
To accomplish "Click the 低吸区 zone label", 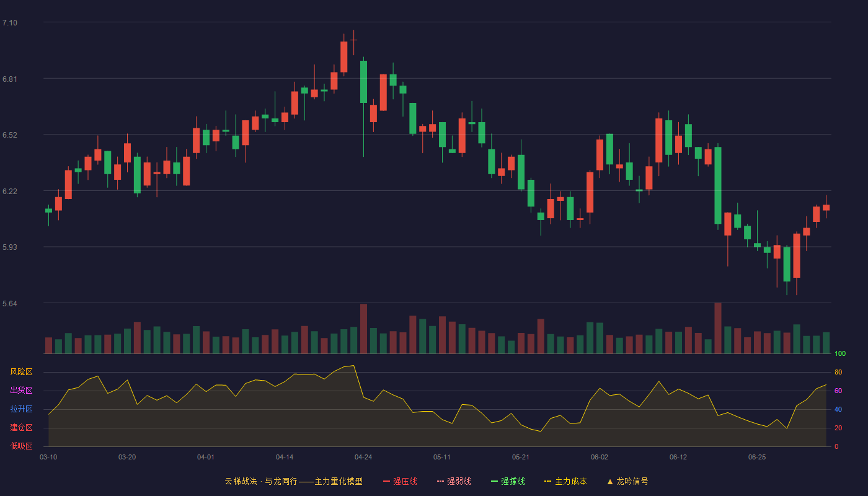I will pyautogui.click(x=21, y=446).
